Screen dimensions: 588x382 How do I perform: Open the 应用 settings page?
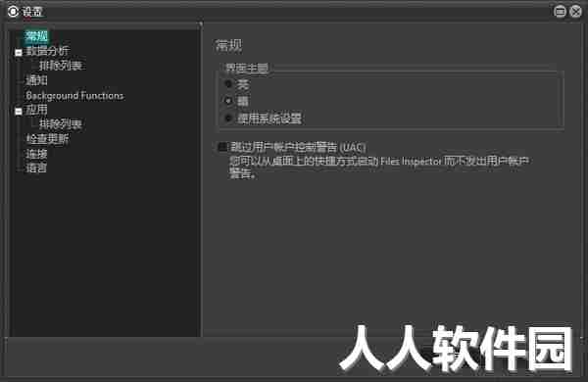coord(36,110)
